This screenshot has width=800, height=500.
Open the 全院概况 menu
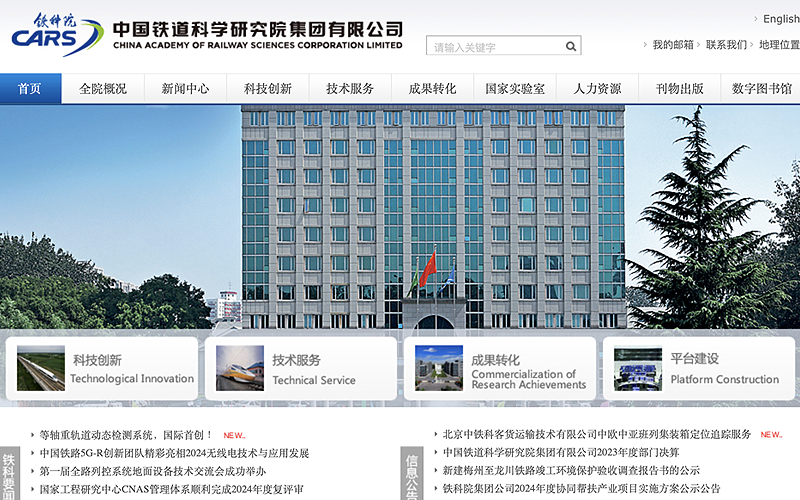point(103,89)
